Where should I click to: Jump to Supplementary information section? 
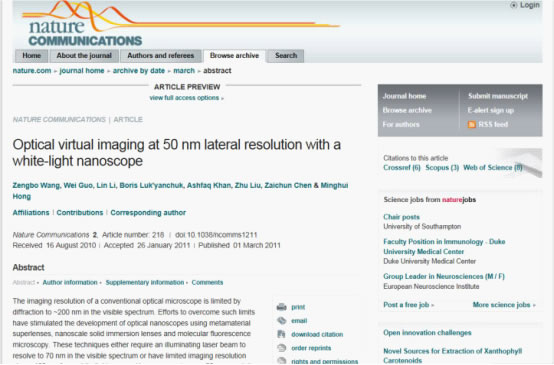pos(145,283)
